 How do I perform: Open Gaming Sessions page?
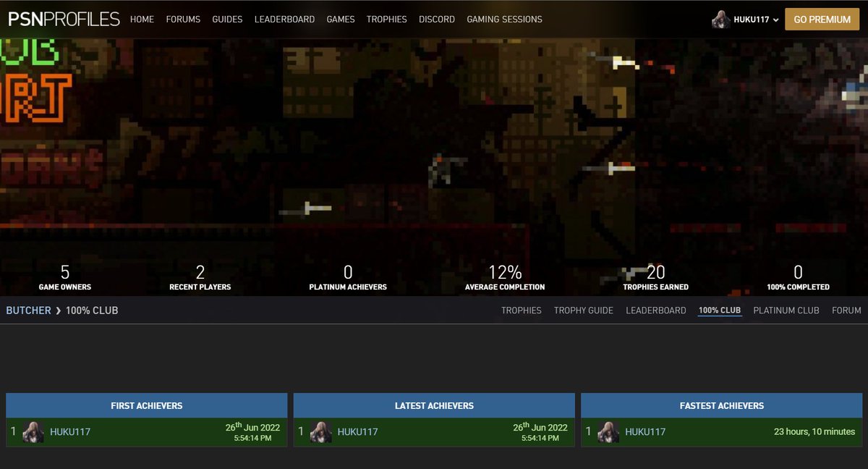point(504,20)
